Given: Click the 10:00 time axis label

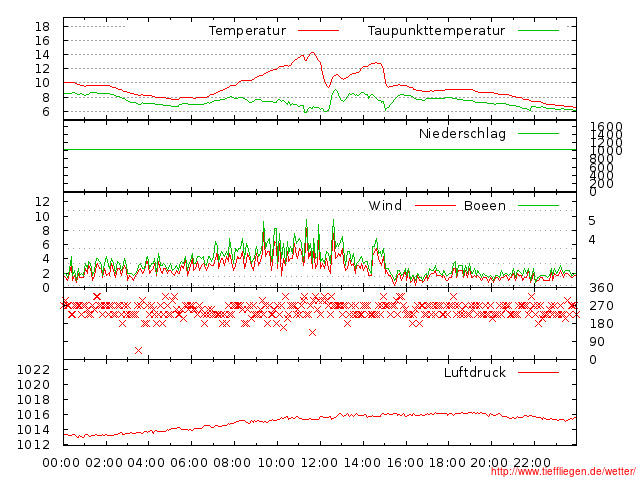Looking at the screenshot, I should 276,463.
